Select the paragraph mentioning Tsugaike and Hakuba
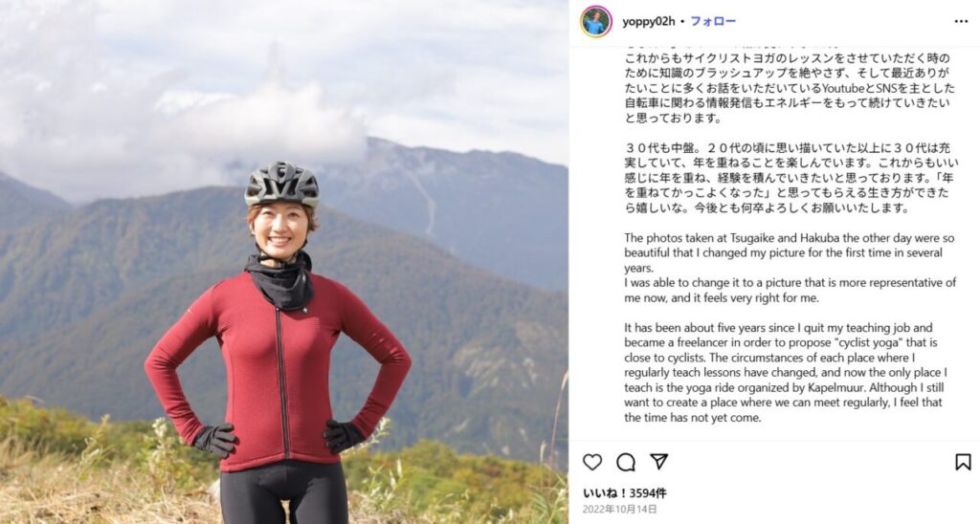The width and height of the screenshot is (980, 524). (790, 253)
